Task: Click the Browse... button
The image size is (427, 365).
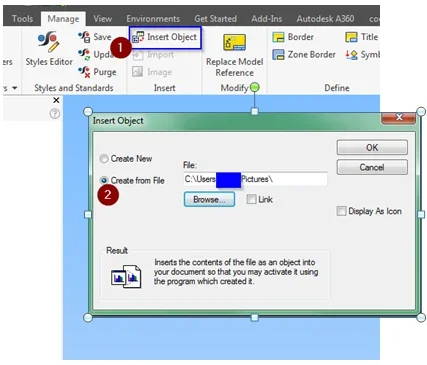Action: coord(209,199)
